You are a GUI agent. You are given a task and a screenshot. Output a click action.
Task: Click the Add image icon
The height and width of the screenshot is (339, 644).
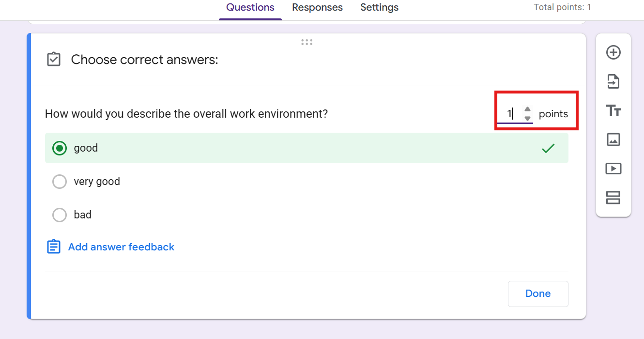(x=613, y=139)
